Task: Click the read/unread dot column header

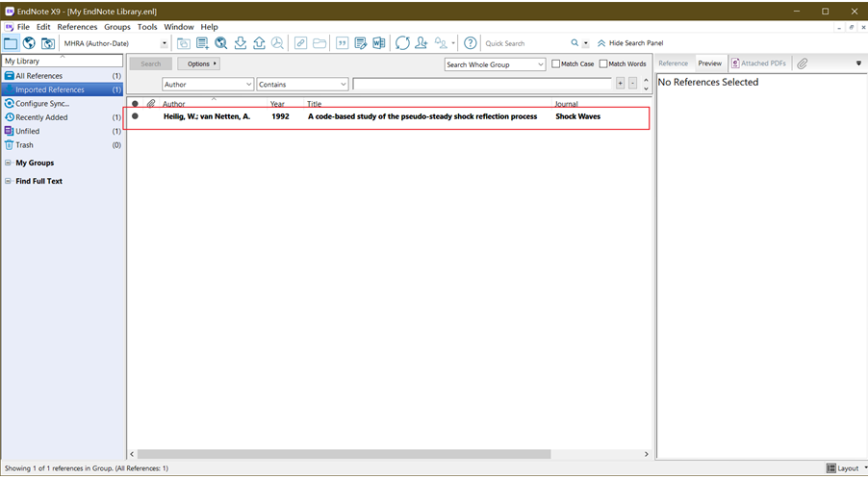Action: click(135, 104)
